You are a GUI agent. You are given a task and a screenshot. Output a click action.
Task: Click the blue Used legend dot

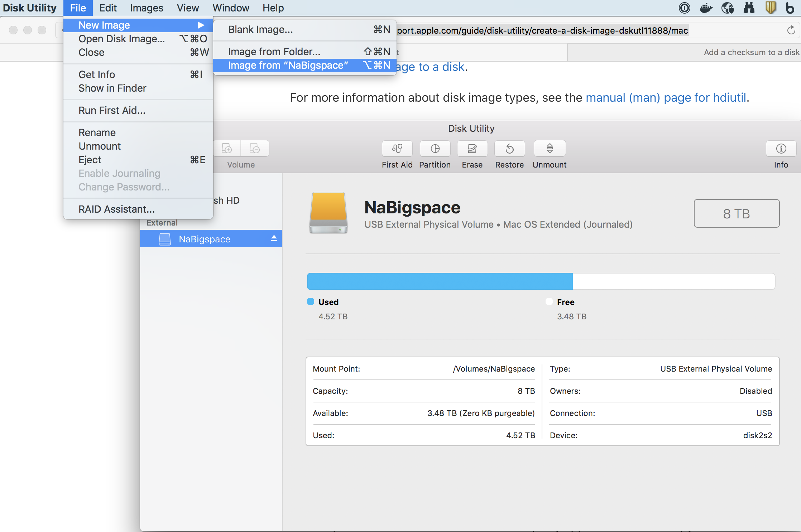[x=311, y=301]
